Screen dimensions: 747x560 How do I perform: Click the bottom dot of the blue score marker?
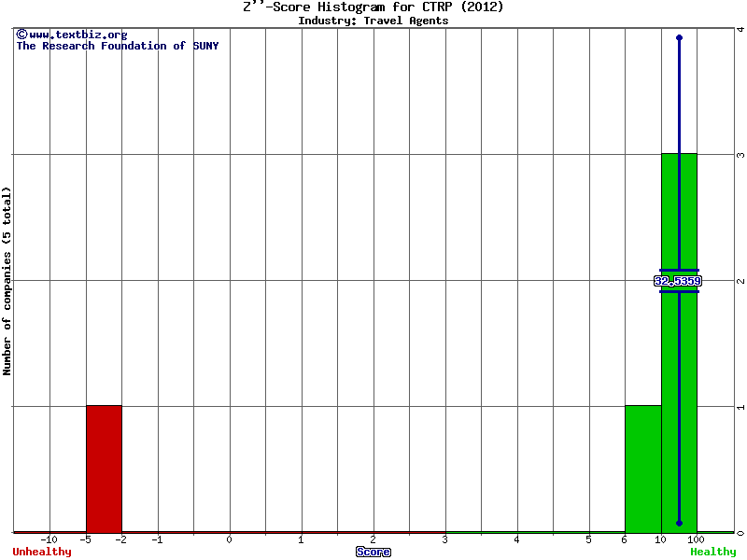pyautogui.click(x=680, y=523)
